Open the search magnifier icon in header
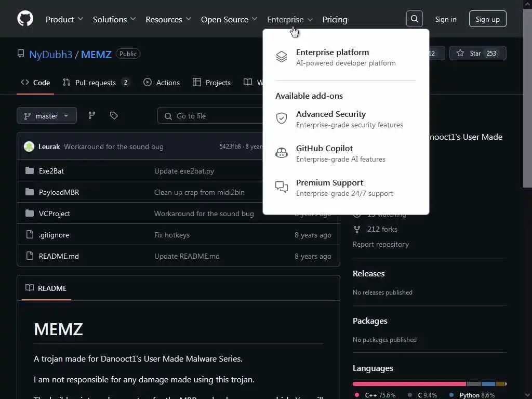 (414, 19)
